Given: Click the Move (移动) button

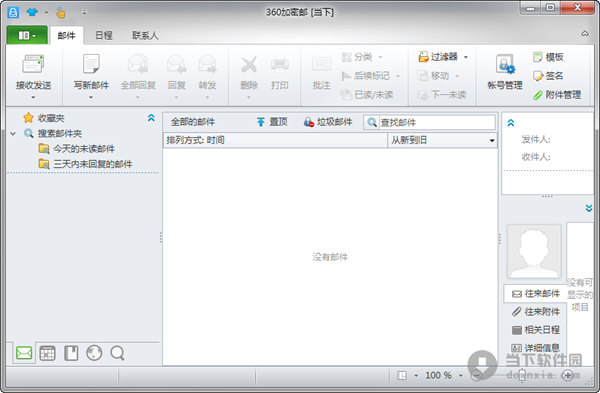Looking at the screenshot, I should pyautogui.click(x=434, y=76).
